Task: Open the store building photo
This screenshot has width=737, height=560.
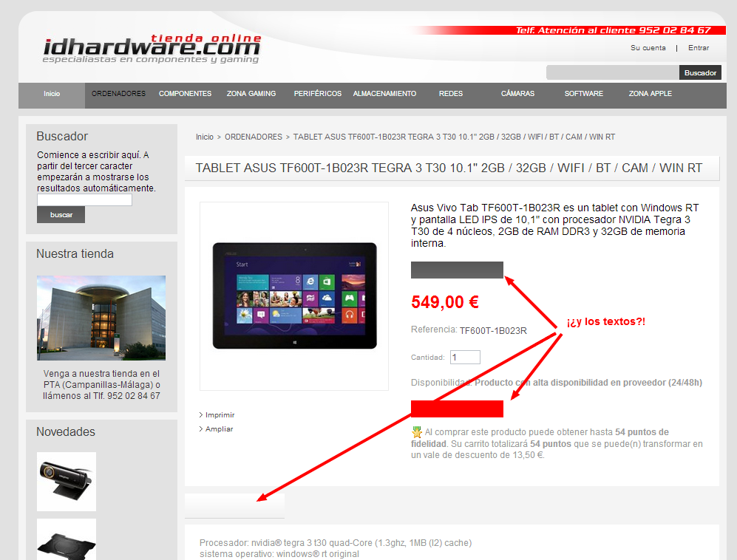Action: (x=101, y=318)
